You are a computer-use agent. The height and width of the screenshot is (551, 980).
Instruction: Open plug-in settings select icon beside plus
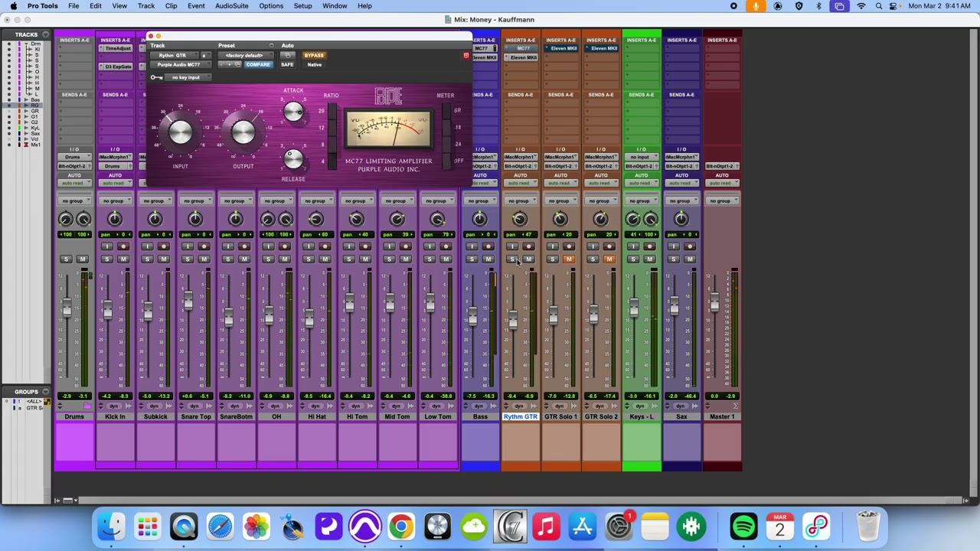point(238,64)
